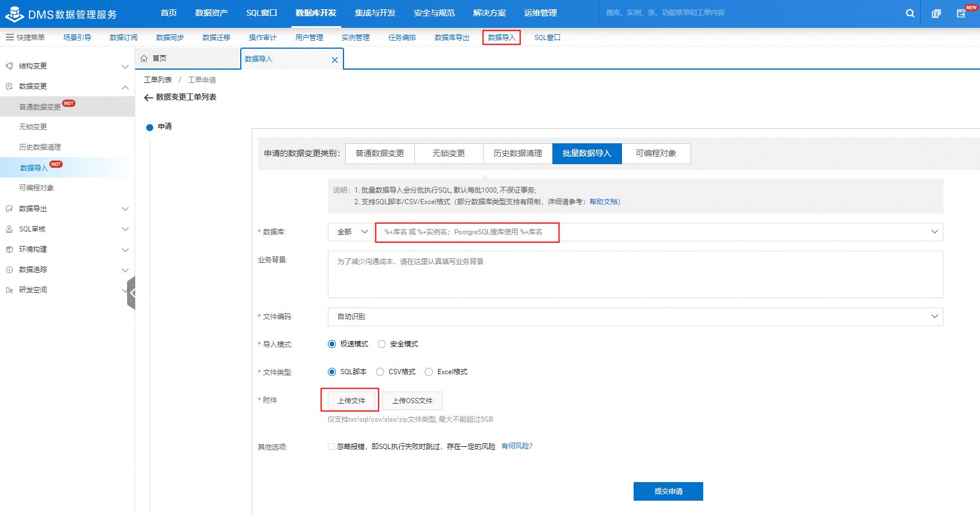Viewport: 980px width, 514px height.
Task: Click 数据库导出 shortcut in quick bar
Action: (x=452, y=38)
